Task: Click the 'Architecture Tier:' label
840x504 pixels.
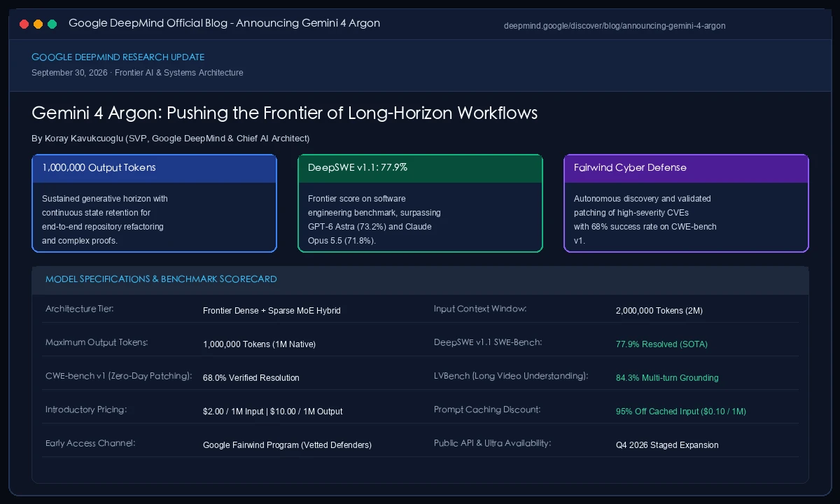Action: (79, 309)
